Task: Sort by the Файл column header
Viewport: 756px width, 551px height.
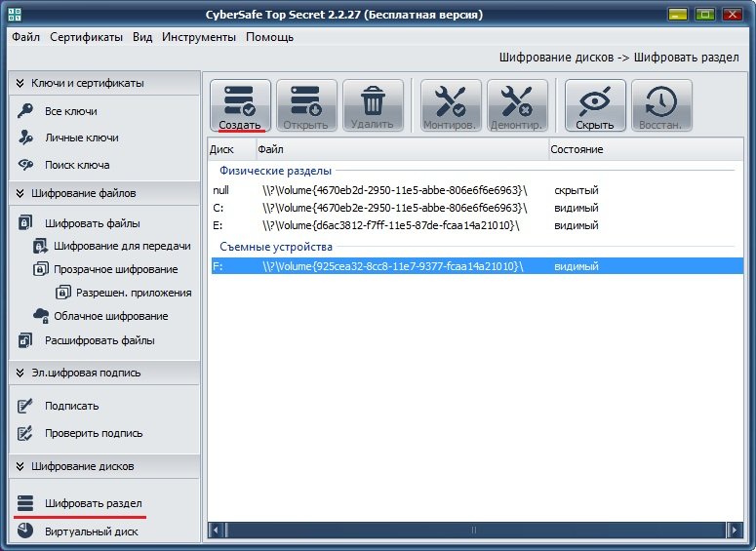Action: click(x=403, y=149)
